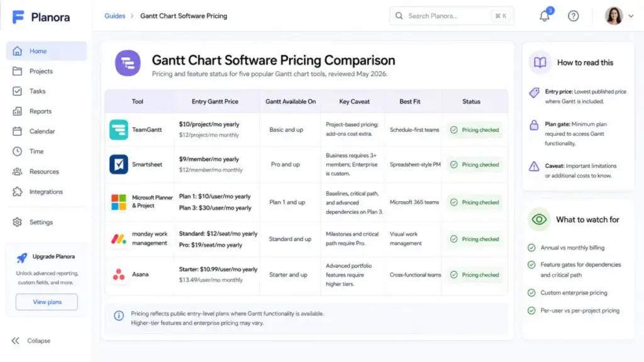Click the Guides breadcrumb link
Image resolution: width=644 pixels, height=362 pixels.
click(114, 16)
